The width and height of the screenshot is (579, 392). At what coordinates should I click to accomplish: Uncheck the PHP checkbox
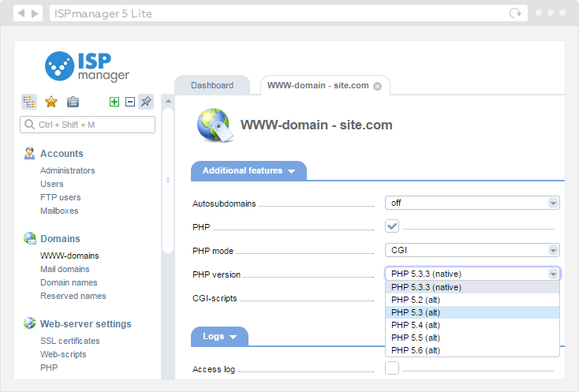point(392,226)
